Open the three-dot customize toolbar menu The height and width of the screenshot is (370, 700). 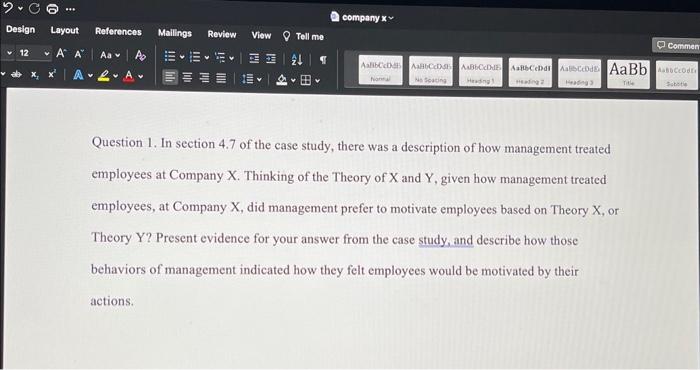(70, 9)
